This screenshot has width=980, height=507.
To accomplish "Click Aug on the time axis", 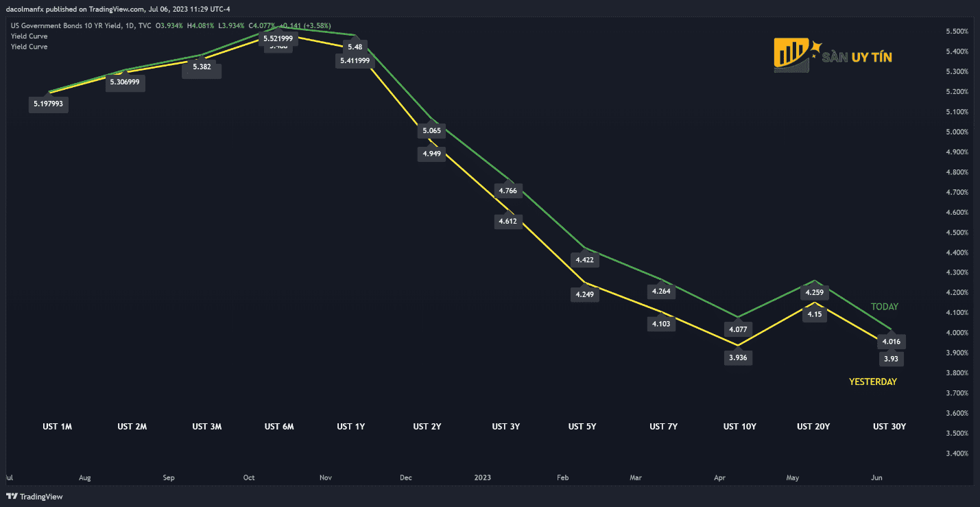I will click(85, 477).
